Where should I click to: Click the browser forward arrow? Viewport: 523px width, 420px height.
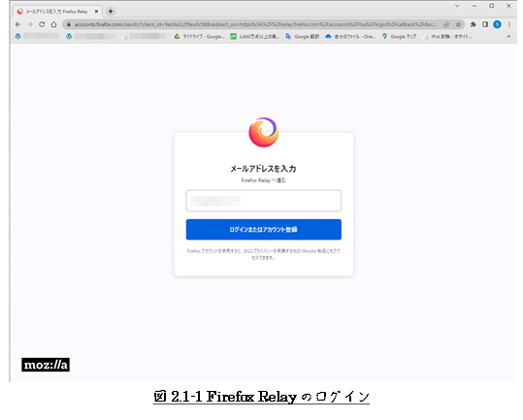click(x=30, y=24)
